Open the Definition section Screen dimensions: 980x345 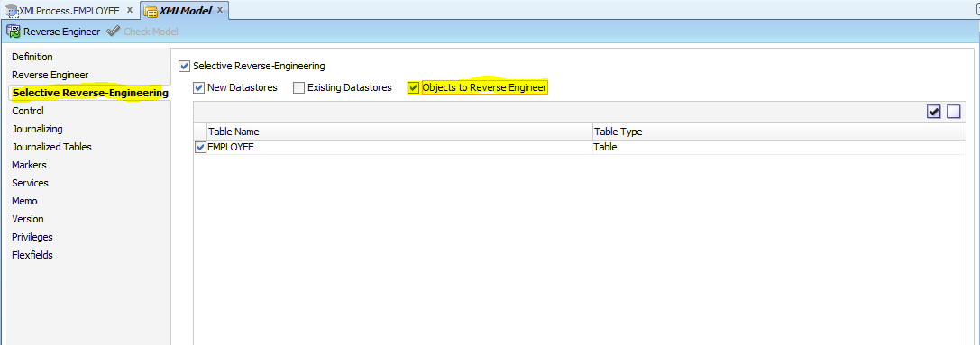(x=32, y=57)
